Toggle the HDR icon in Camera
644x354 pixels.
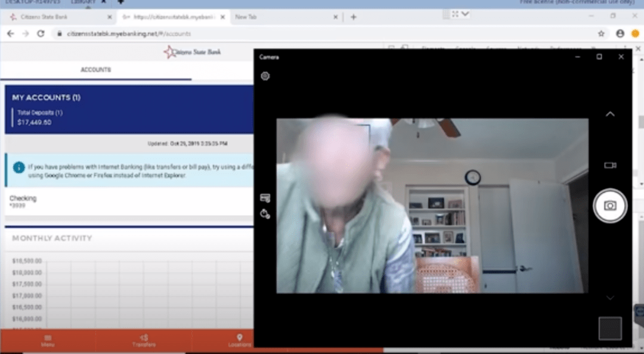click(x=265, y=198)
